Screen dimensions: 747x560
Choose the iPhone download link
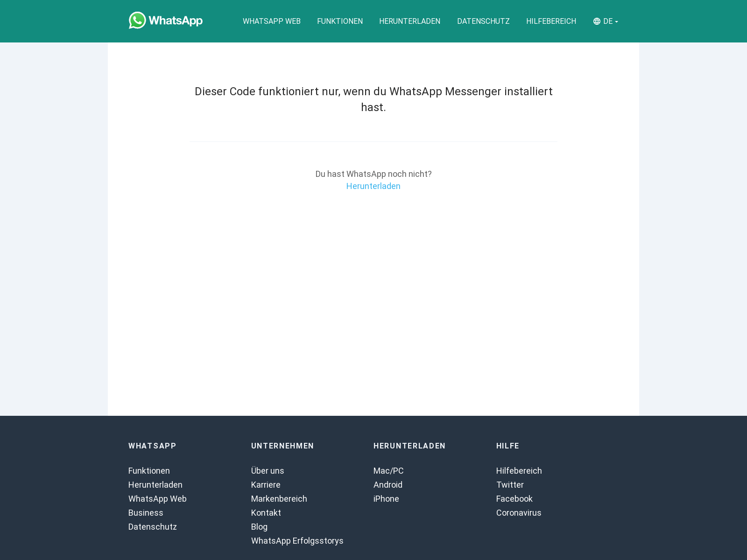coord(386,499)
